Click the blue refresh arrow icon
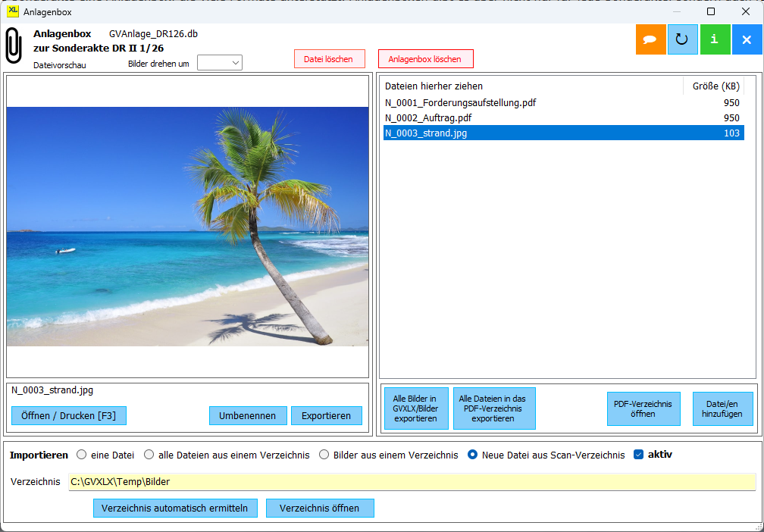This screenshot has height=532, width=764. 682,39
